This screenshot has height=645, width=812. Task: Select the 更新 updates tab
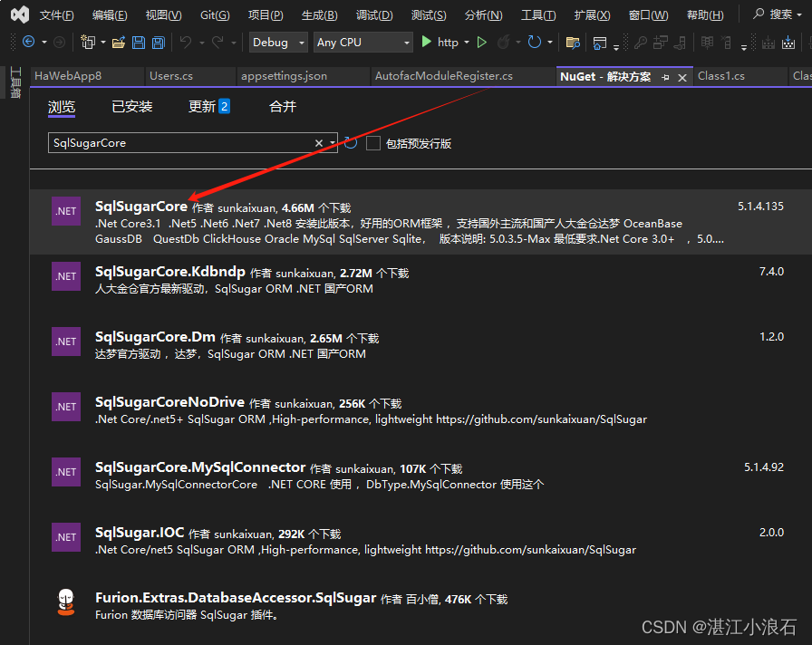tap(208, 107)
